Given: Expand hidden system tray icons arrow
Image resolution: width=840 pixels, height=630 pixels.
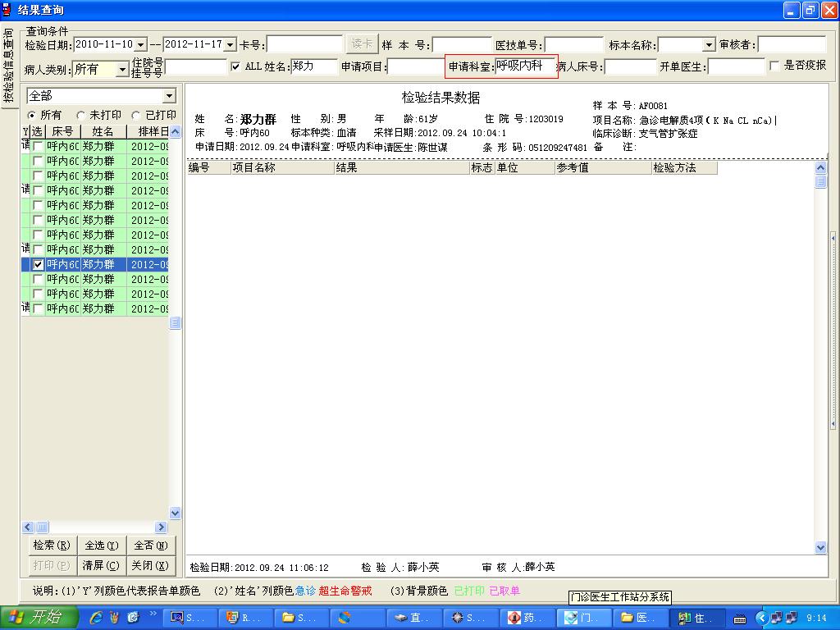Looking at the screenshot, I should pyautogui.click(x=760, y=619).
